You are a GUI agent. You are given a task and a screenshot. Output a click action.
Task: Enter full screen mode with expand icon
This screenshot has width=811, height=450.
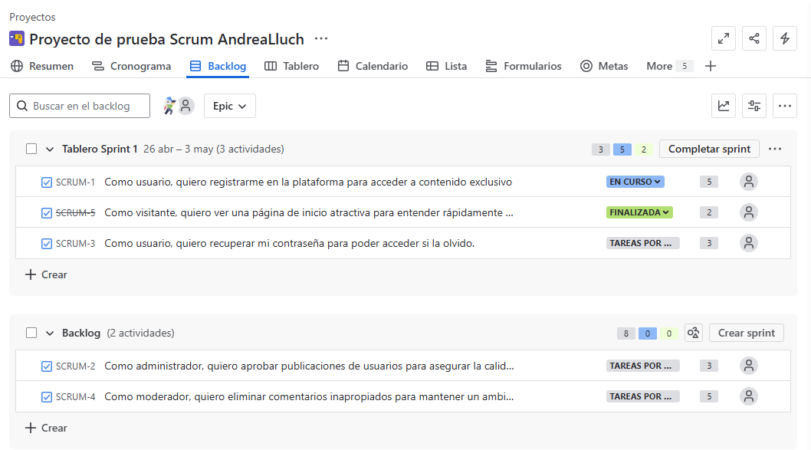[723, 38]
